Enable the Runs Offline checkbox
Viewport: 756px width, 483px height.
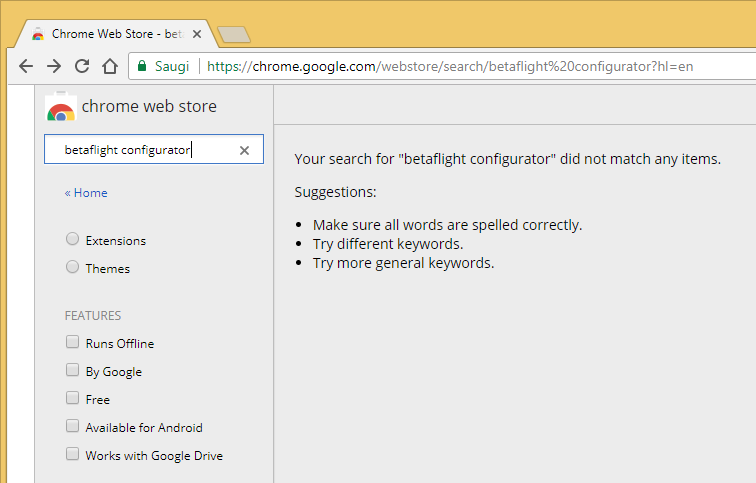point(72,342)
